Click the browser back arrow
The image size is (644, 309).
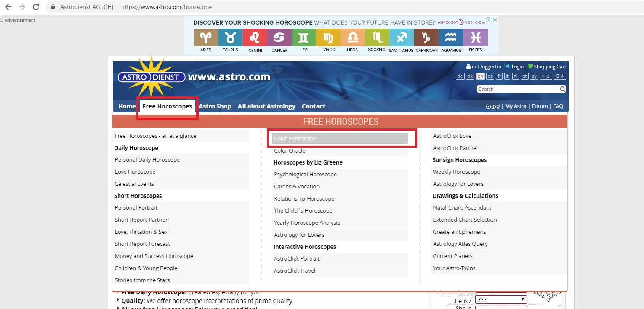(x=8, y=7)
